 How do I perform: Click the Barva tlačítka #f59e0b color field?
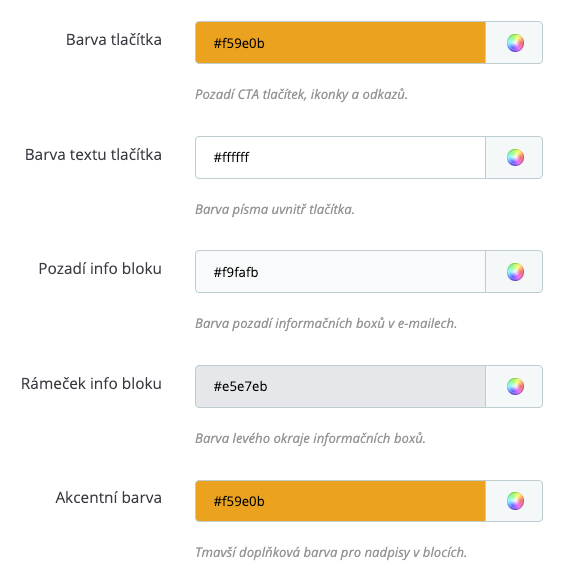[x=340, y=43]
